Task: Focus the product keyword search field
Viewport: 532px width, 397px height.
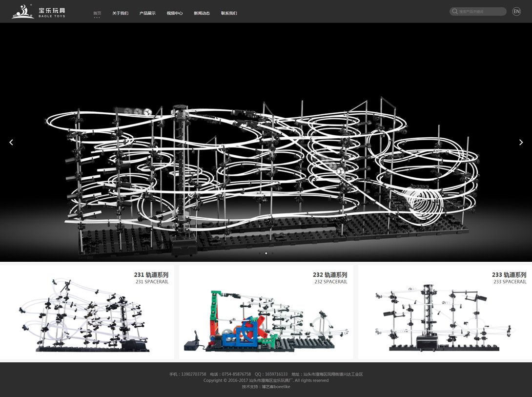Action: pyautogui.click(x=481, y=11)
